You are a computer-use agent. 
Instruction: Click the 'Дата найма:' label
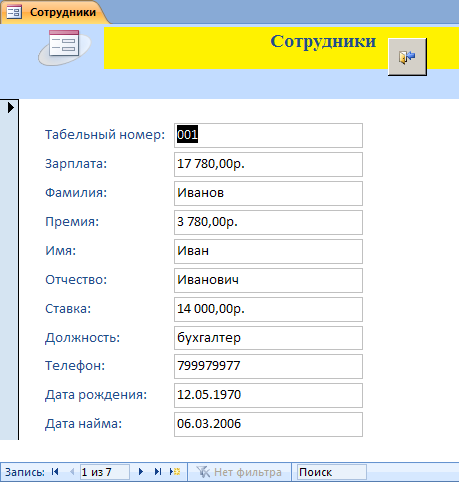[84, 424]
